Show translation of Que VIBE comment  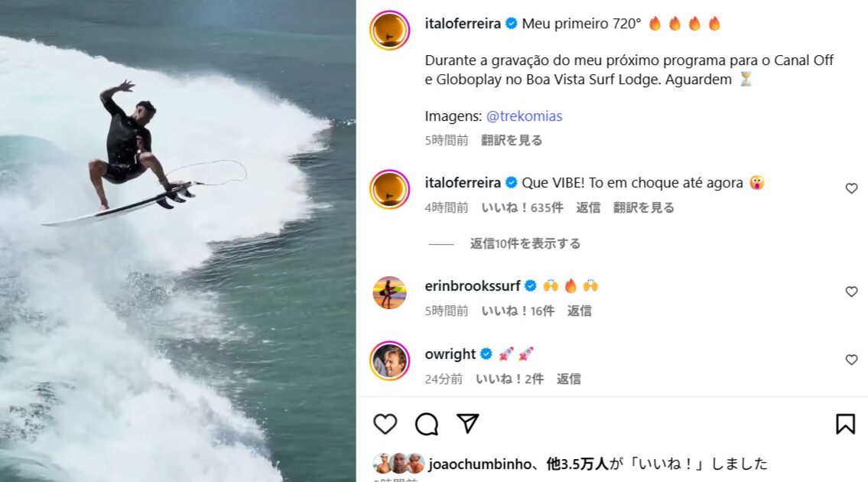coord(644,208)
